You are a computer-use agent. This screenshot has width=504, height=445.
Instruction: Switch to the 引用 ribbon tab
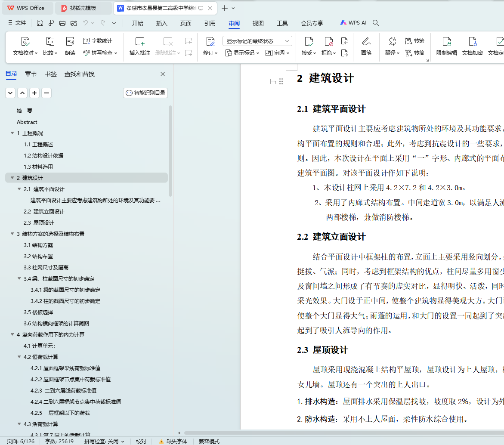point(210,23)
